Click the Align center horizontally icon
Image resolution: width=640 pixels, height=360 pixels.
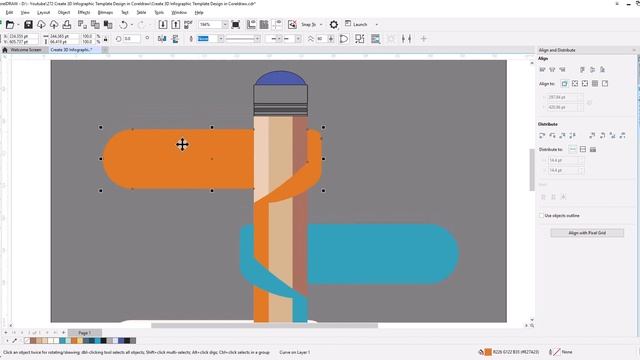coord(552,70)
